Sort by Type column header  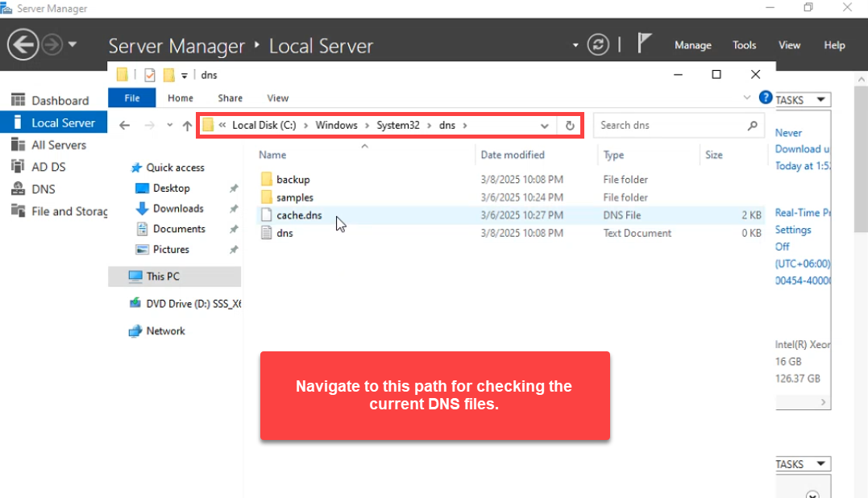click(x=613, y=155)
